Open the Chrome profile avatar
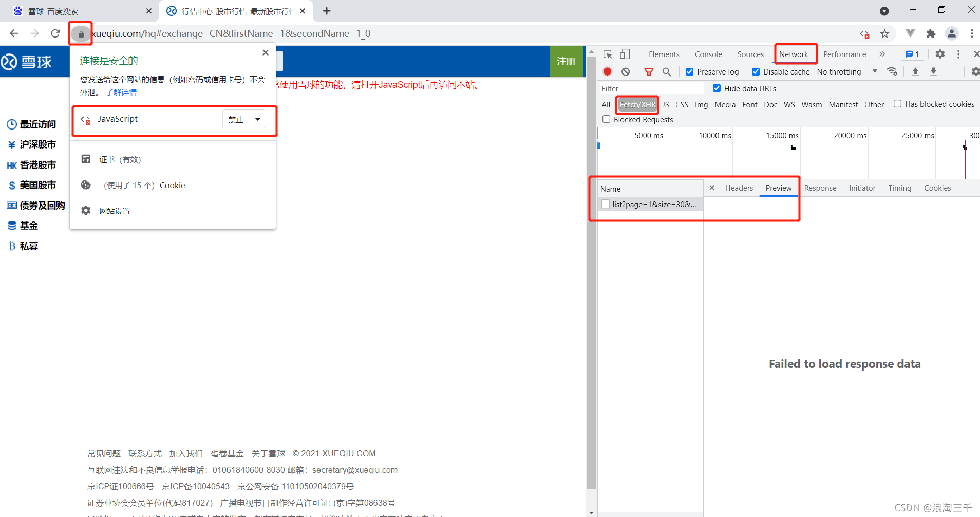 pos(952,34)
